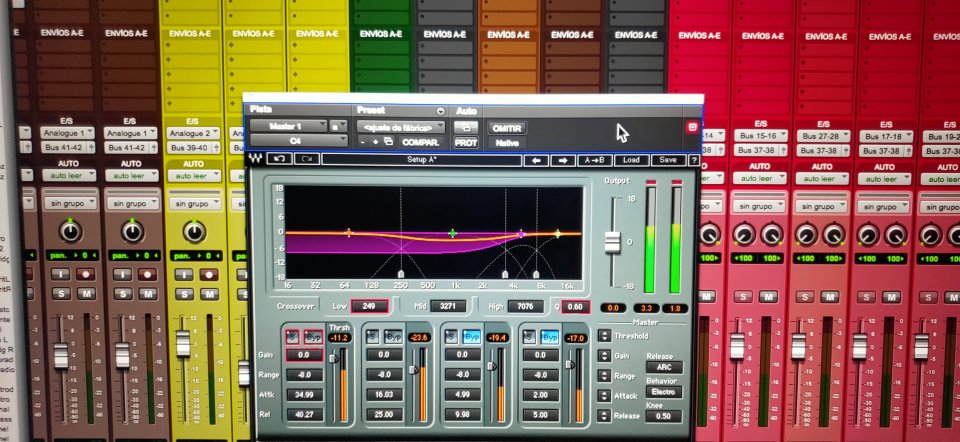This screenshot has width=960, height=442.
Task: Click the Load button in C4 toolbar
Action: (631, 160)
